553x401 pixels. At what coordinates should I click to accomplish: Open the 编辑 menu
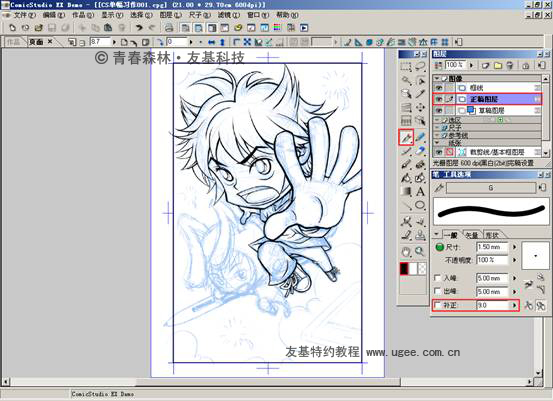coord(54,15)
